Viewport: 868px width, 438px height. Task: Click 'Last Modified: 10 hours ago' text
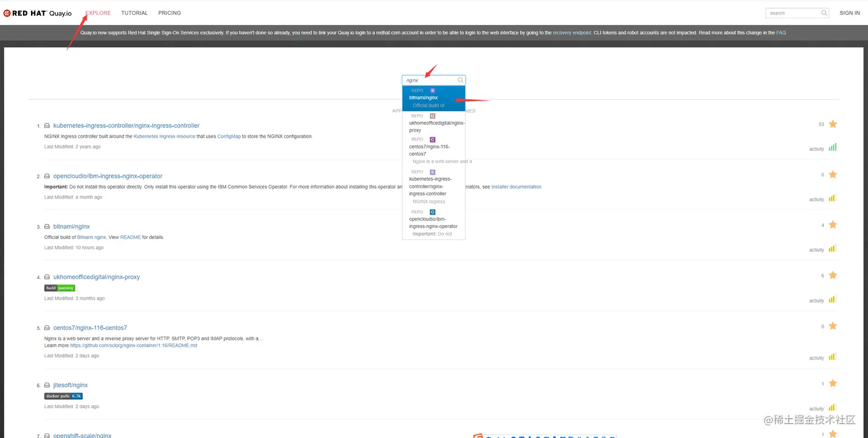pyautogui.click(x=74, y=248)
